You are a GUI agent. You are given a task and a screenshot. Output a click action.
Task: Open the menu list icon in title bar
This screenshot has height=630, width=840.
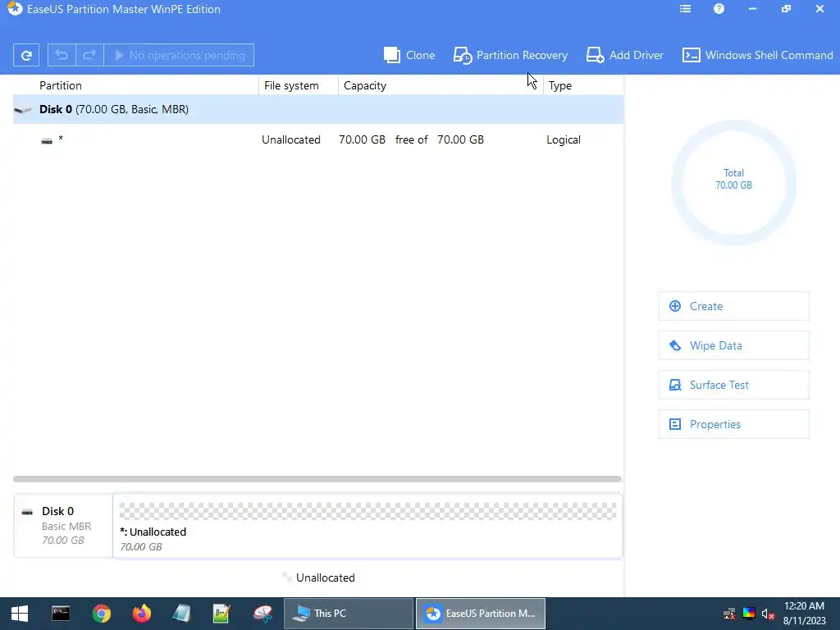[x=685, y=9]
